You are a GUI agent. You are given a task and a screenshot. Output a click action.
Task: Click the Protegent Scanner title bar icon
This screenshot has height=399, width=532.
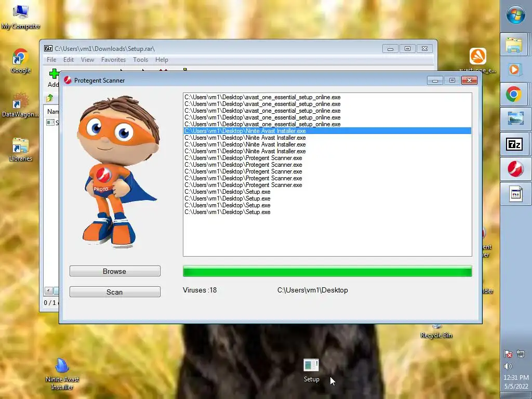pos(68,80)
